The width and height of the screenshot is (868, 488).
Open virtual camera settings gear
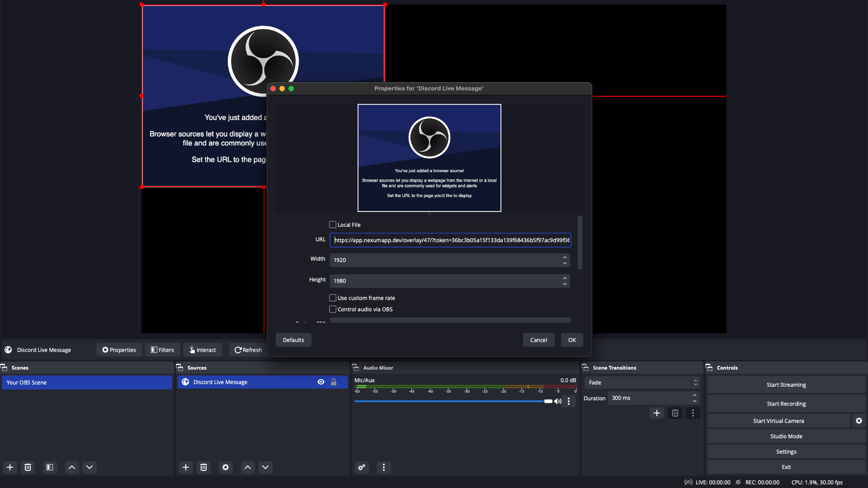859,421
